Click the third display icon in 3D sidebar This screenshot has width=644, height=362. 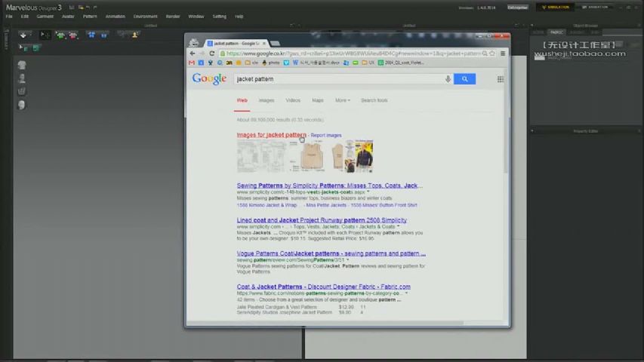pos(22,91)
